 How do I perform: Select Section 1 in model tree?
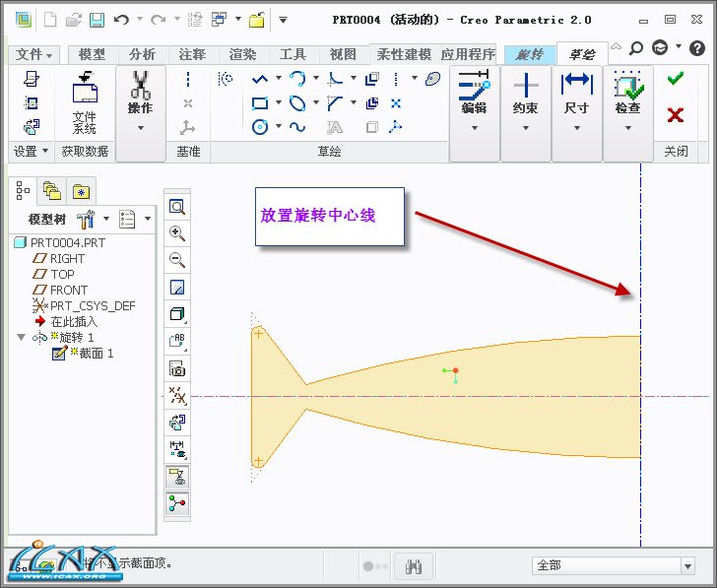tap(83, 353)
